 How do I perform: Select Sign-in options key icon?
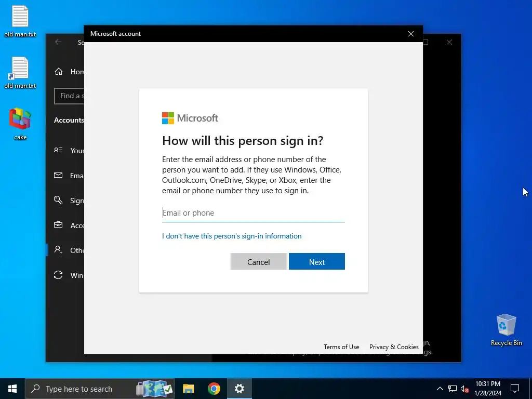[x=58, y=200]
